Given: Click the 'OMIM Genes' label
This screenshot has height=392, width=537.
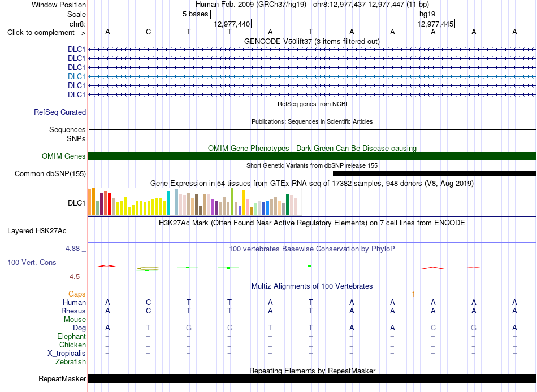Looking at the screenshot, I should click(x=64, y=156).
